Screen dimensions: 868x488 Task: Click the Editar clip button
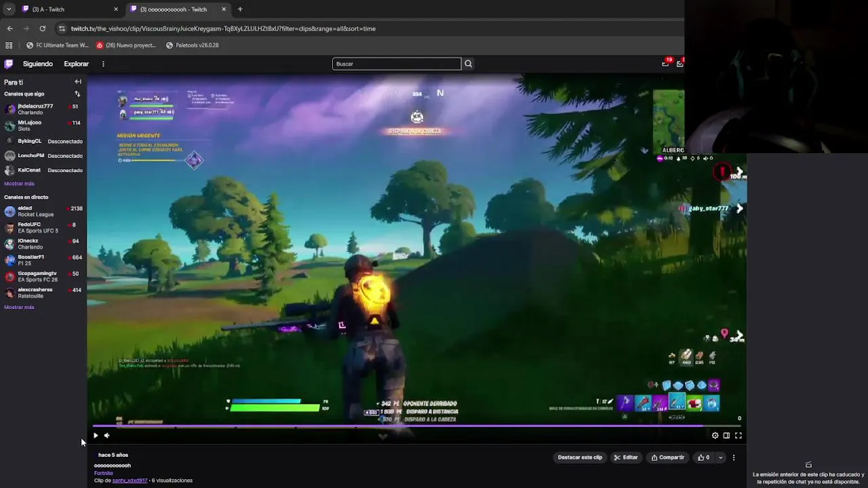click(x=626, y=457)
